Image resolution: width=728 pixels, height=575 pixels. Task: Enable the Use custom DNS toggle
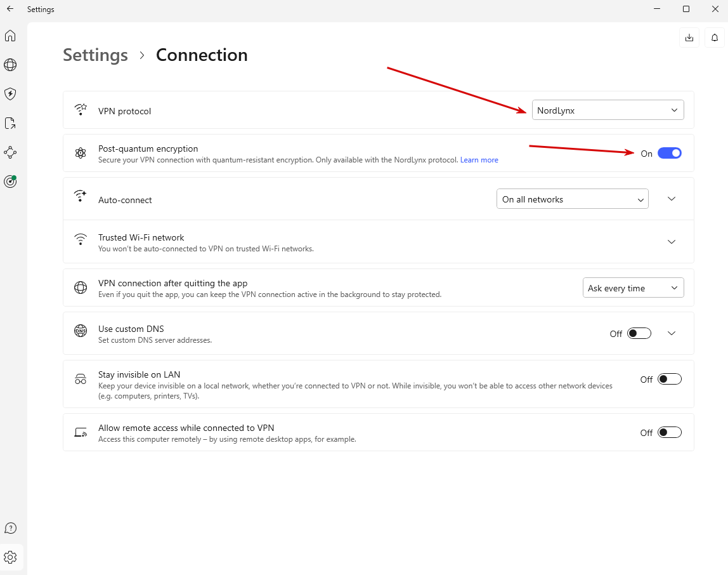(639, 333)
